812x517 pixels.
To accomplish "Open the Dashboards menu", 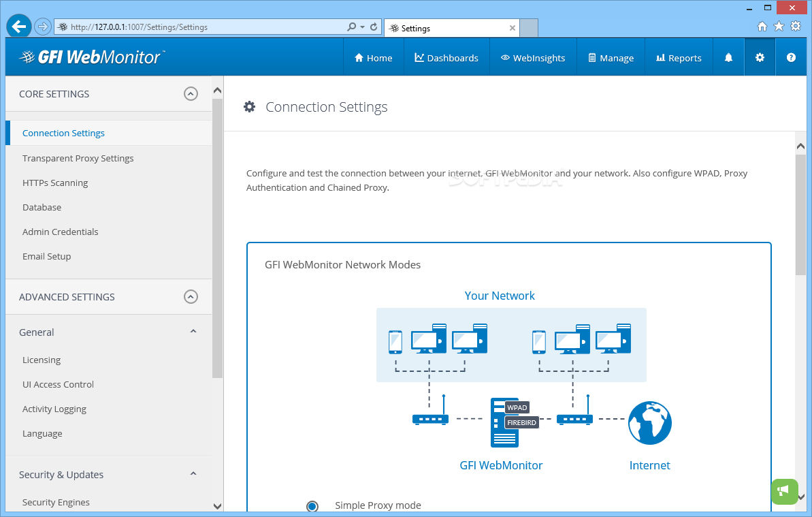I will (x=446, y=57).
